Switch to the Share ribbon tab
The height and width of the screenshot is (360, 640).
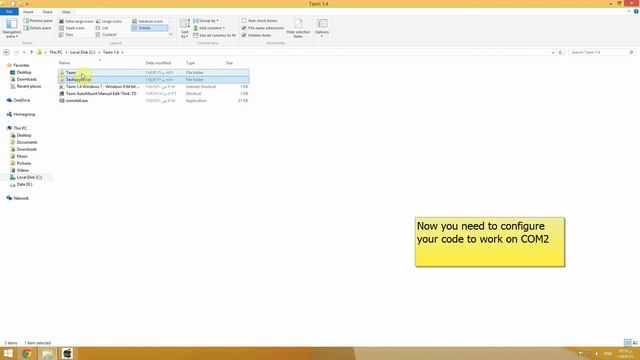(x=47, y=12)
